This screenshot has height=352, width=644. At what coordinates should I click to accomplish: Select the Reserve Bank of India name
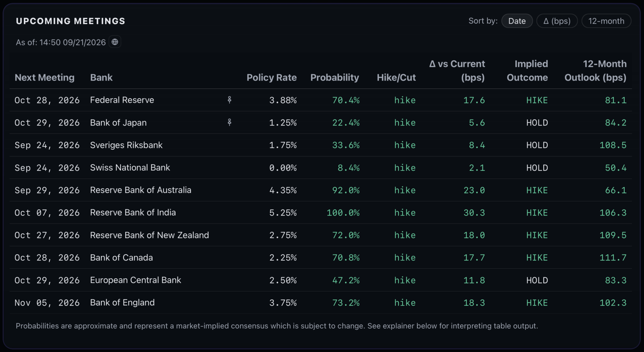click(x=133, y=213)
